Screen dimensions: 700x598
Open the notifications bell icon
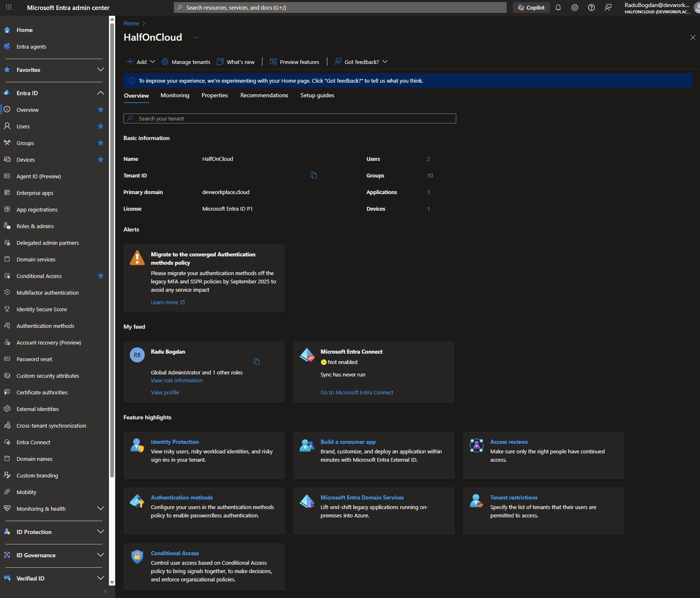(558, 7)
